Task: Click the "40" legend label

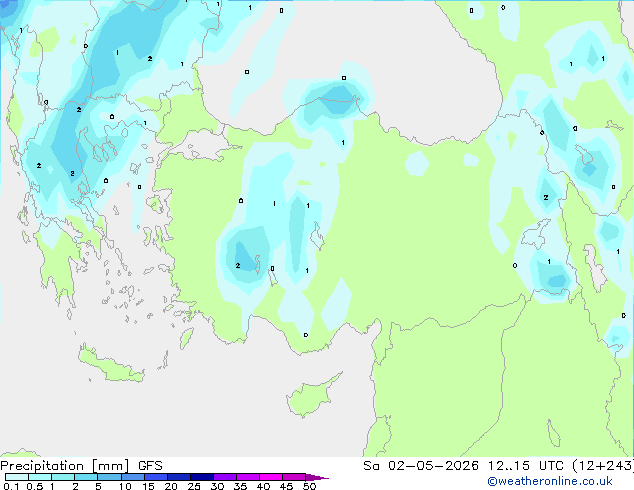Action: click(263, 486)
